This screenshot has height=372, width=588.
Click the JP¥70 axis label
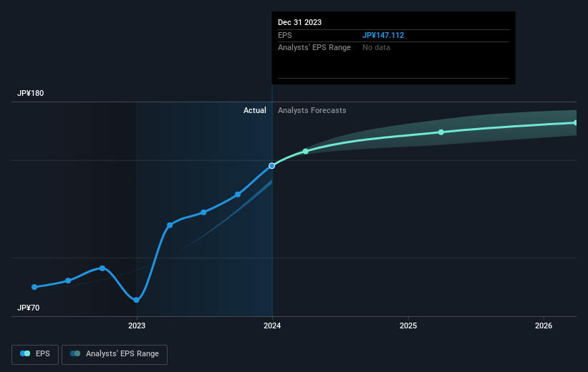[x=28, y=308]
